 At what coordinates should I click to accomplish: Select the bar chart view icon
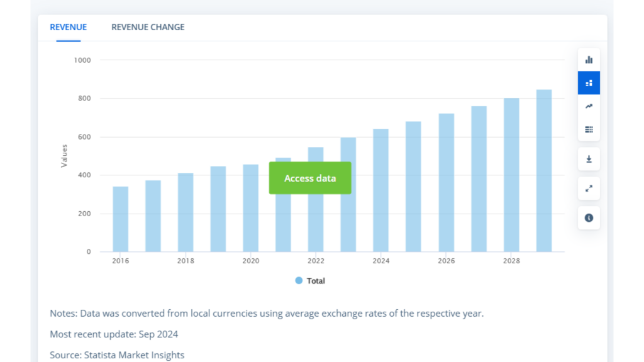tap(589, 60)
